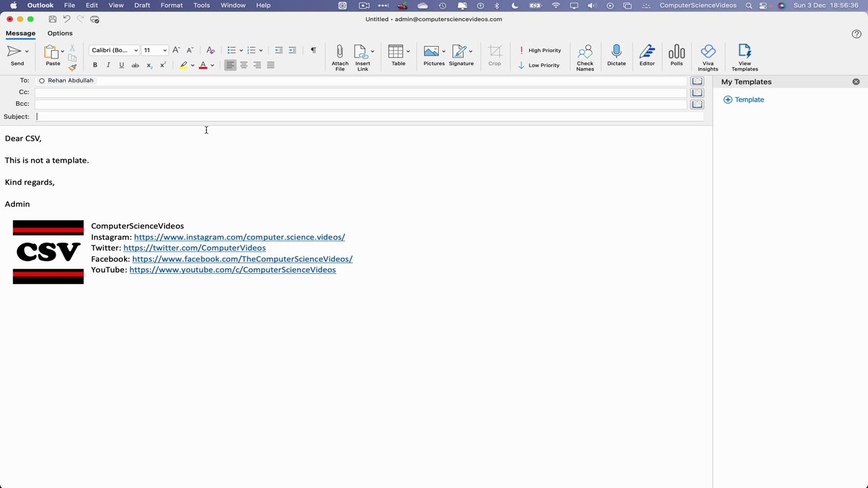Select the Format Painter brush
Image resolution: width=868 pixels, height=488 pixels.
(73, 67)
